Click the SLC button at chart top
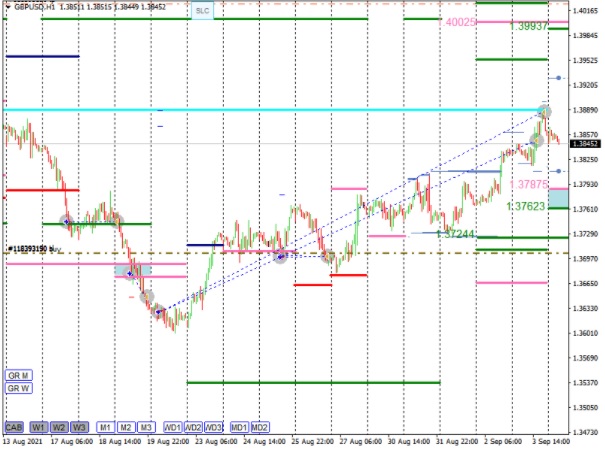The image size is (605, 449). tap(203, 10)
